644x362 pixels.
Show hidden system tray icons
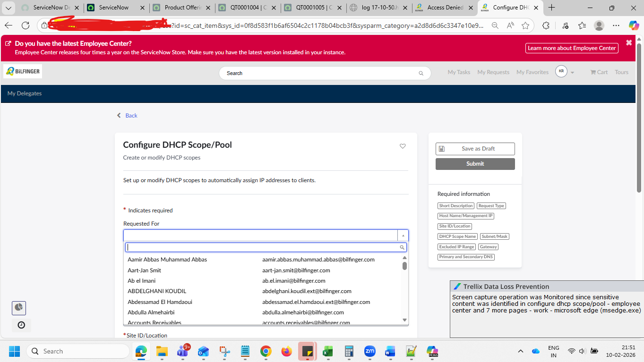pyautogui.click(x=521, y=351)
